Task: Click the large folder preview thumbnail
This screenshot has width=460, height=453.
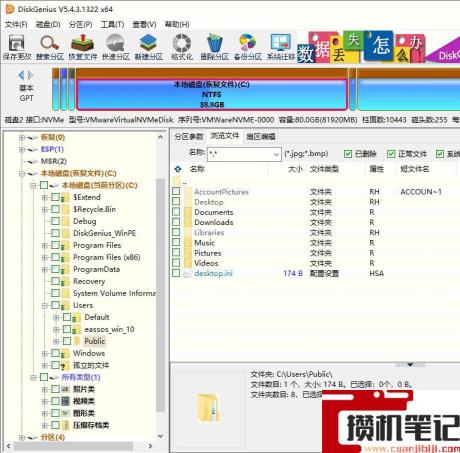Action: point(209,408)
